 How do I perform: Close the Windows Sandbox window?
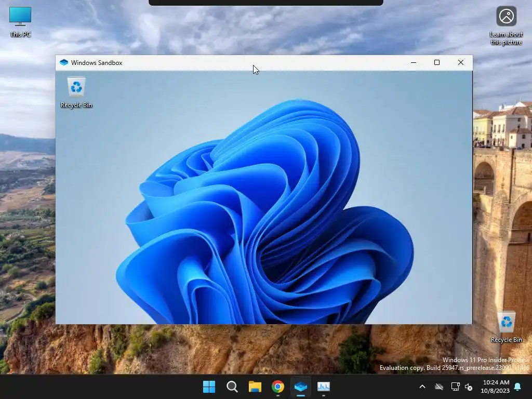(x=461, y=62)
